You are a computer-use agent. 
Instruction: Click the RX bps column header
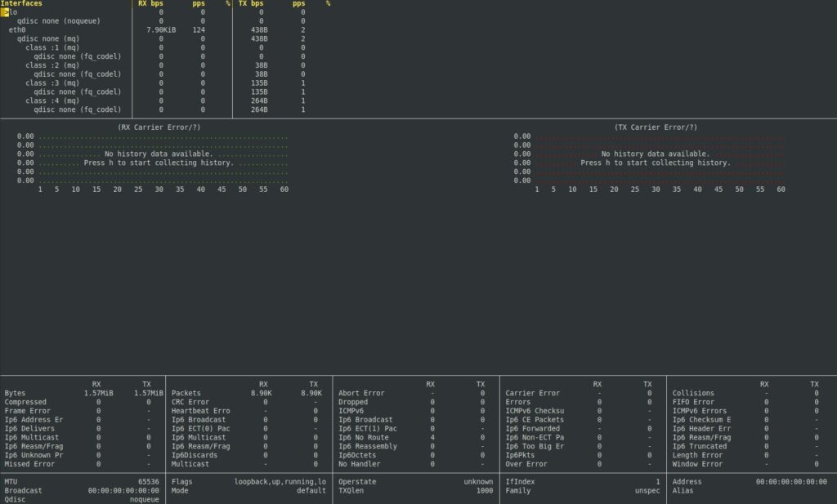[150, 3]
